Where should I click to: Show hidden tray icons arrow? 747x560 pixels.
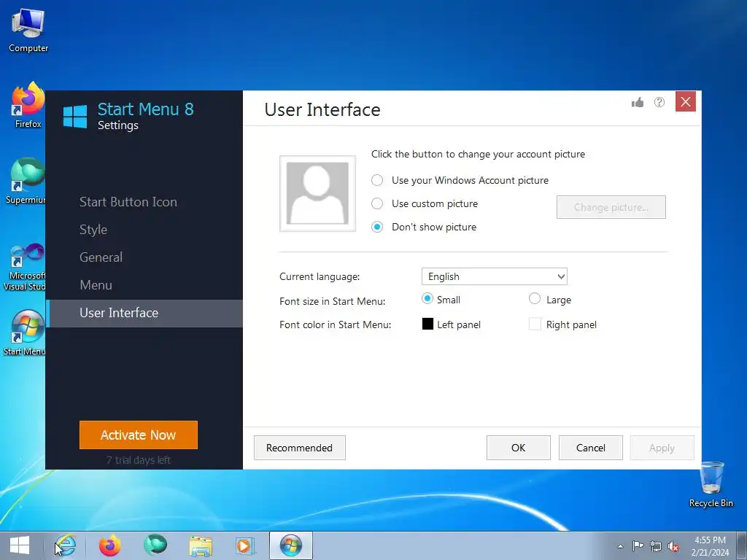pos(620,546)
